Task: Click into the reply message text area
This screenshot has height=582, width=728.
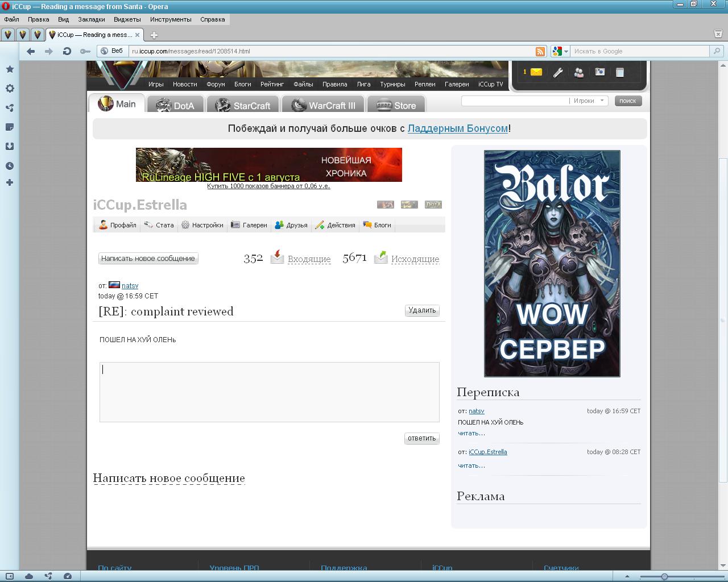Action: point(270,392)
